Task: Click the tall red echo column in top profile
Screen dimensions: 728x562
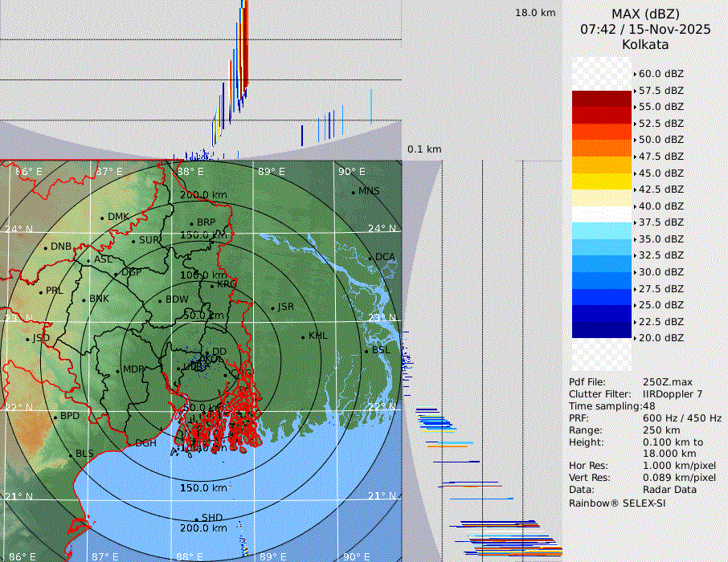Action: coord(244,40)
